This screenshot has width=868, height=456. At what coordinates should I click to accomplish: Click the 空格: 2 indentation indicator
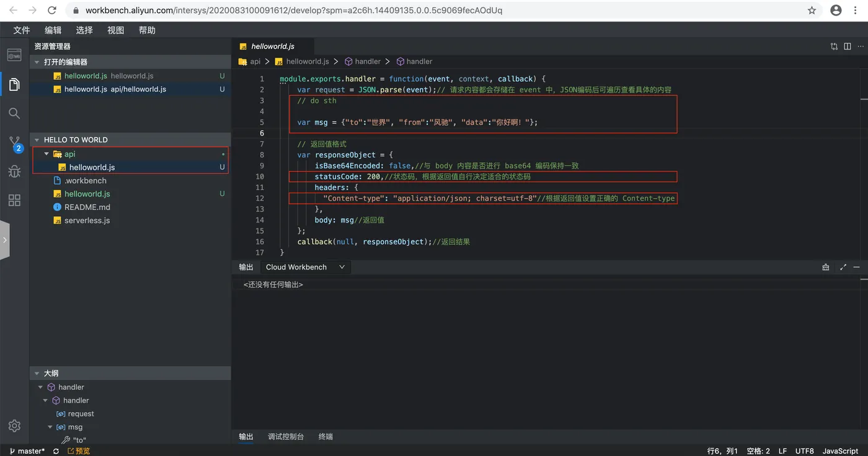tap(758, 451)
